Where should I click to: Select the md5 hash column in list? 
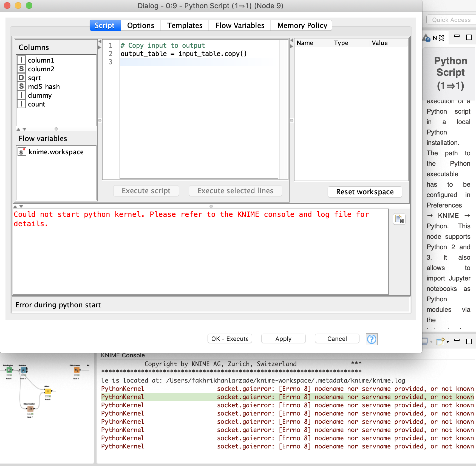[44, 86]
